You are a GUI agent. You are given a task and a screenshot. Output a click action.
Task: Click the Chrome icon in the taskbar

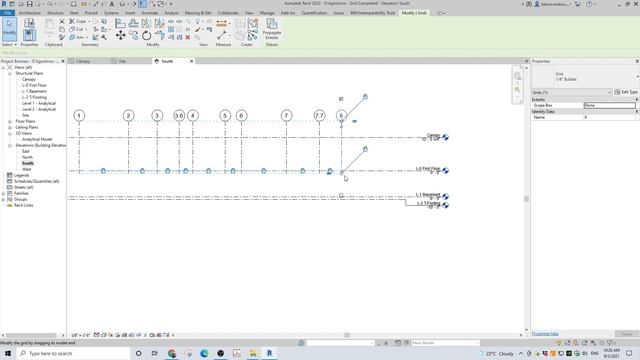point(172,353)
